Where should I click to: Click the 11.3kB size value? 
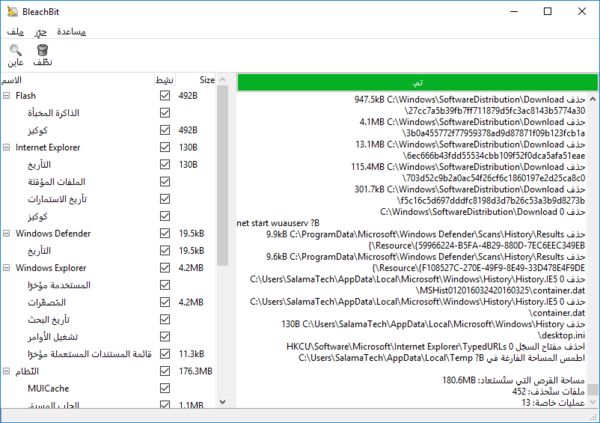[x=192, y=354]
